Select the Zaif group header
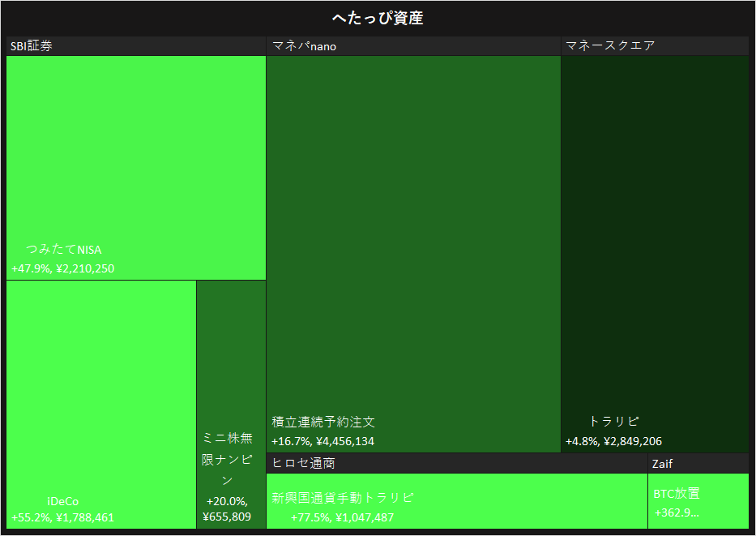Image resolution: width=756 pixels, height=536 pixels. pos(698,463)
